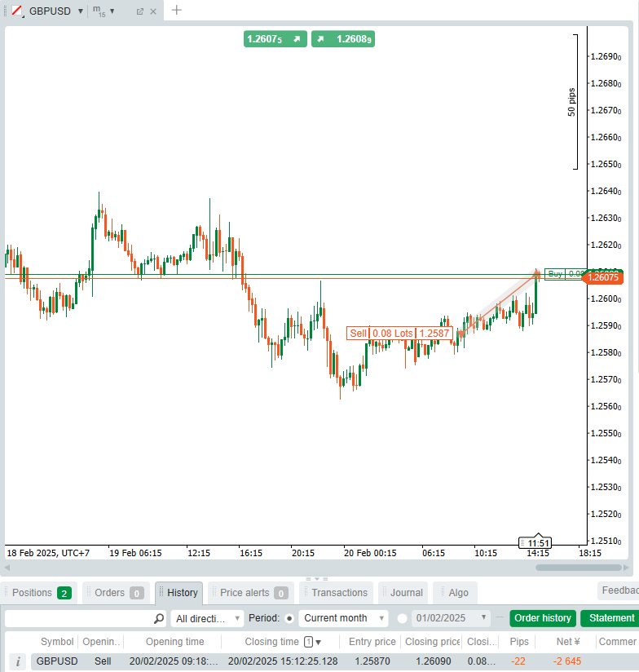Select the Sell 0.08 Lots position label
Viewport: 639px width, 672px height.
pyautogui.click(x=399, y=333)
